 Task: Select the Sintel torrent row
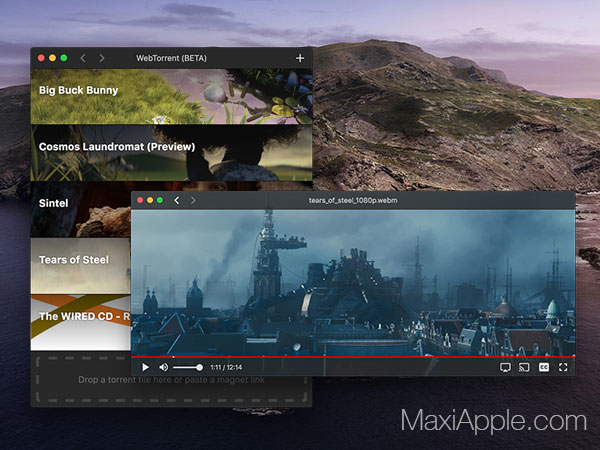pos(81,209)
